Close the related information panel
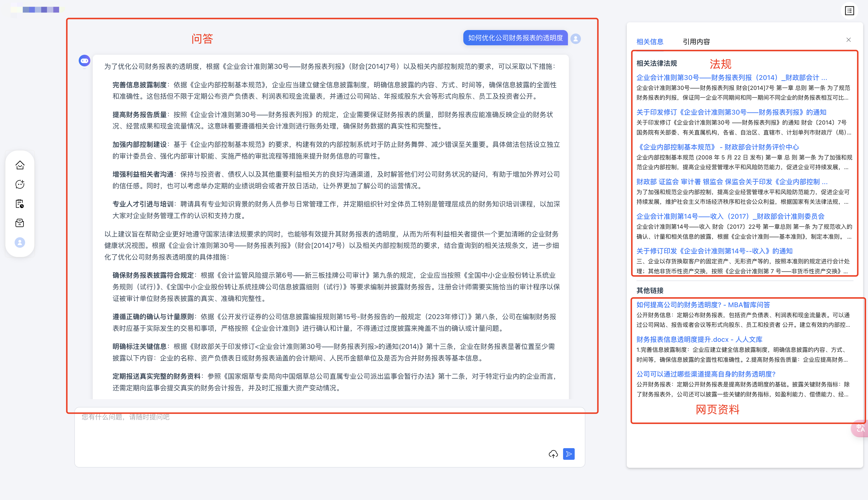 tap(848, 40)
